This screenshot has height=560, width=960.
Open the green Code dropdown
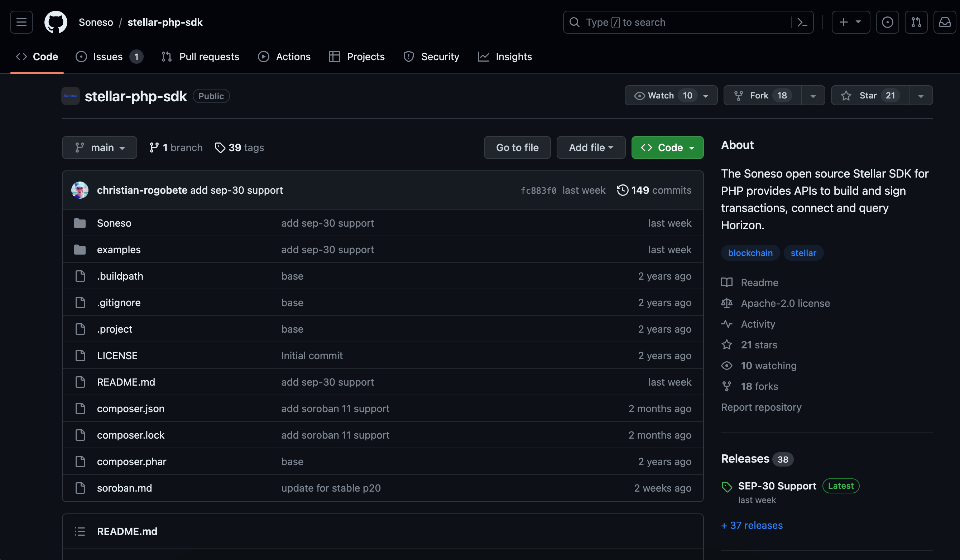click(667, 147)
